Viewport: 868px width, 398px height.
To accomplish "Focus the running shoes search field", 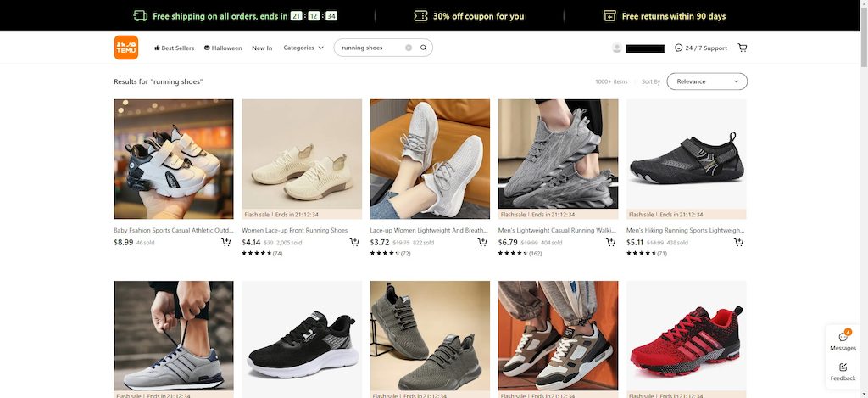I will pyautogui.click(x=370, y=48).
